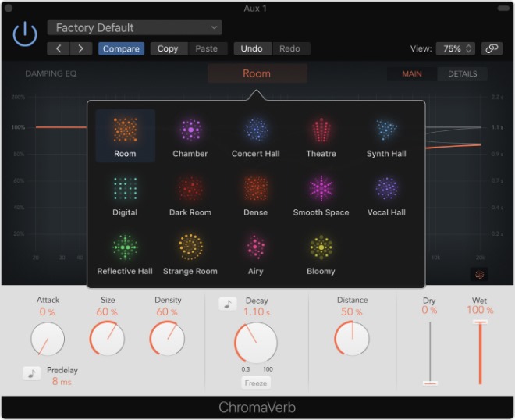Screen dimensions: 515x420
Task: Pick the Dark Room reverb icon
Action: click(x=190, y=189)
